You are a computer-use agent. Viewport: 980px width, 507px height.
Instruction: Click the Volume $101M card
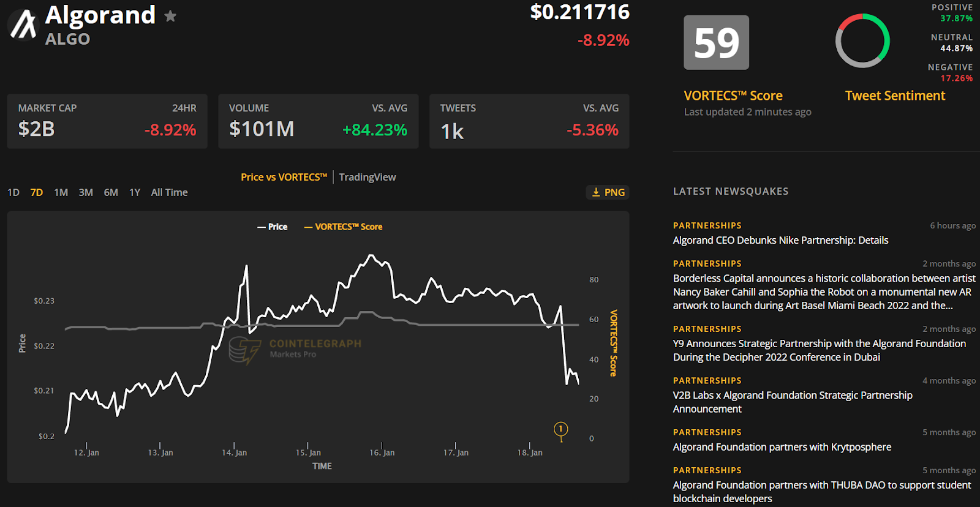point(318,121)
